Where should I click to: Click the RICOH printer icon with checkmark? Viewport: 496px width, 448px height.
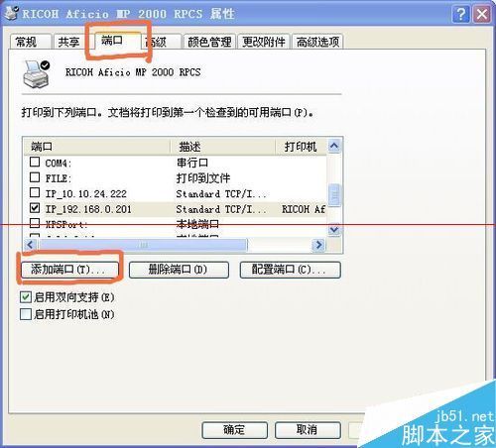(37, 74)
